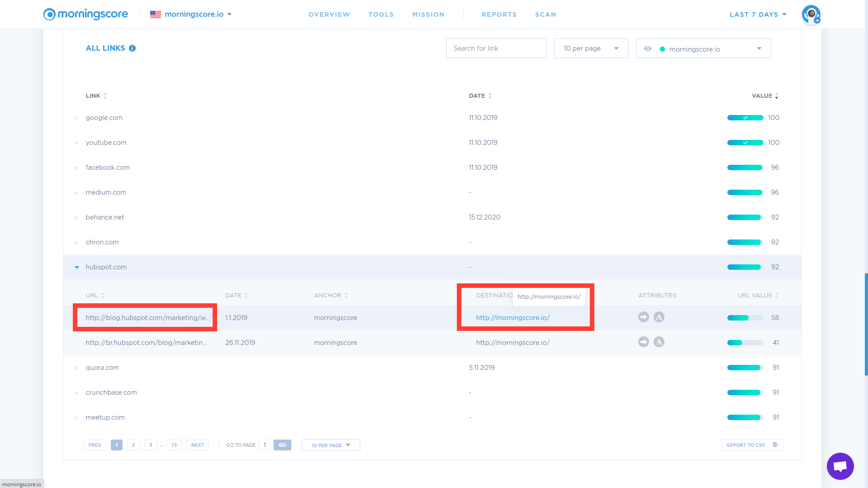Open the br.hubspot.com URL link
868x488 pixels.
[147, 343]
